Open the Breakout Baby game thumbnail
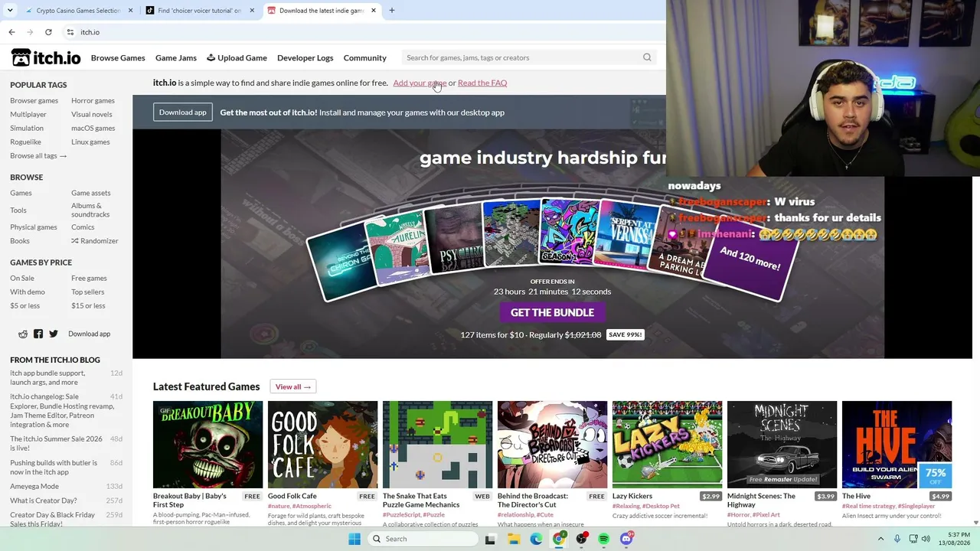The width and height of the screenshot is (980, 551). (x=207, y=444)
